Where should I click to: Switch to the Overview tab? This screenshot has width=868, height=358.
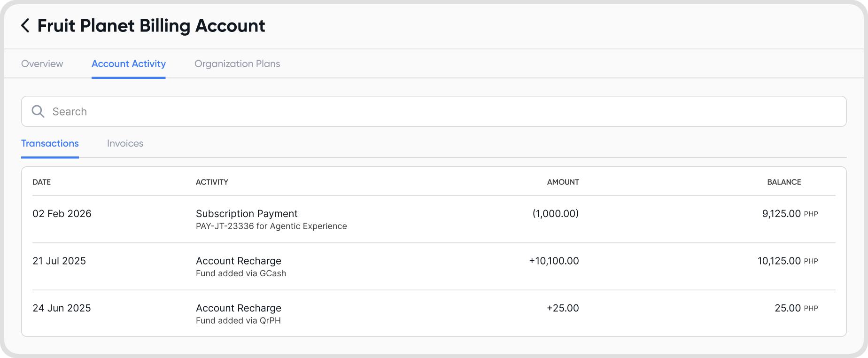click(x=42, y=64)
